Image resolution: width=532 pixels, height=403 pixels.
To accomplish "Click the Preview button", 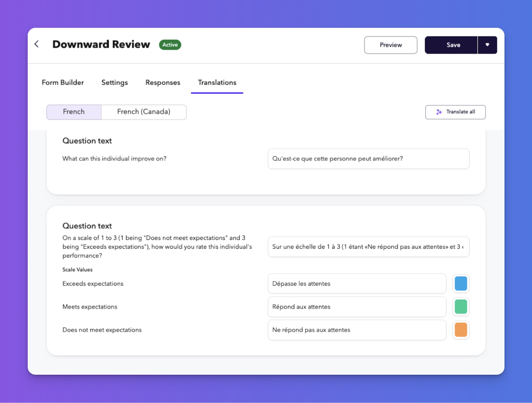I will (390, 45).
